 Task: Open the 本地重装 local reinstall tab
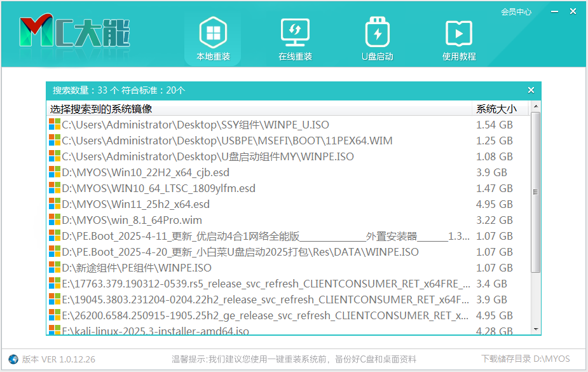(x=213, y=39)
